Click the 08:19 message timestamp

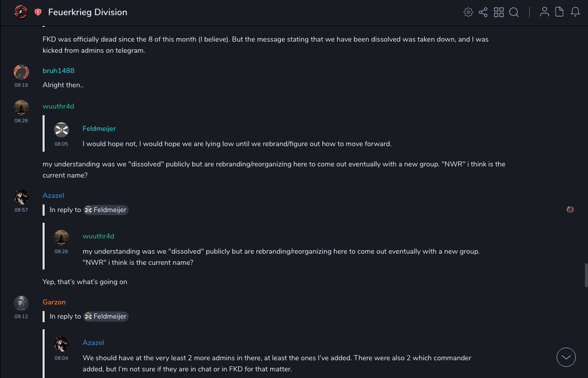tap(21, 85)
